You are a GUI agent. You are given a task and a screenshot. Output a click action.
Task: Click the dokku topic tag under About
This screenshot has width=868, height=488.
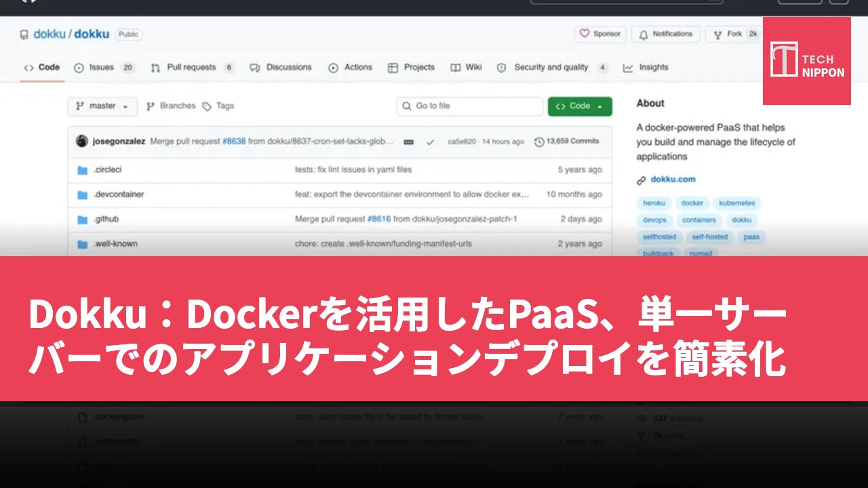(742, 220)
